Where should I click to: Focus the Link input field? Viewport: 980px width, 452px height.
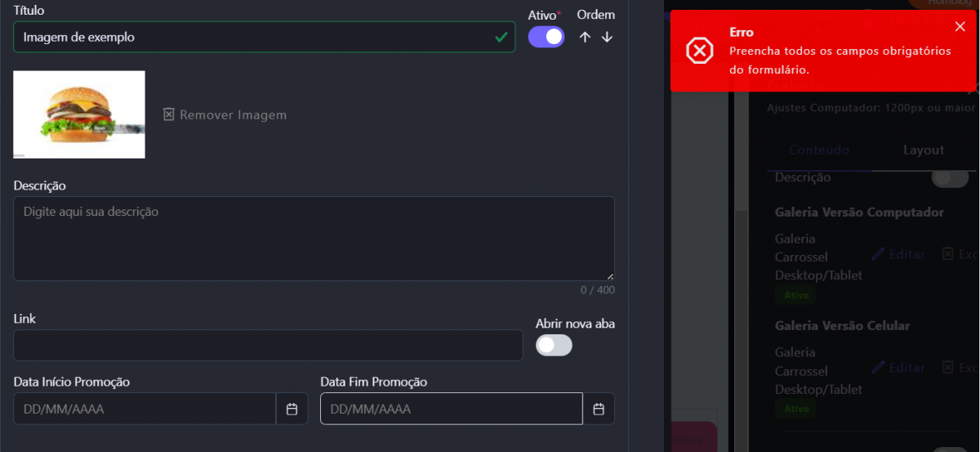point(268,345)
